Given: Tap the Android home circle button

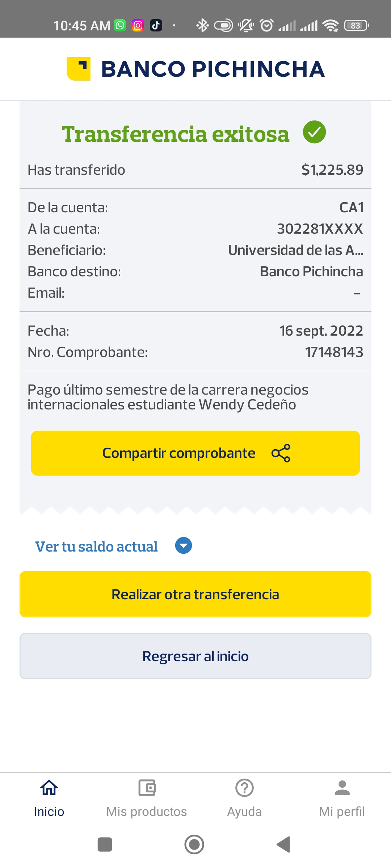Looking at the screenshot, I should pyautogui.click(x=194, y=844).
